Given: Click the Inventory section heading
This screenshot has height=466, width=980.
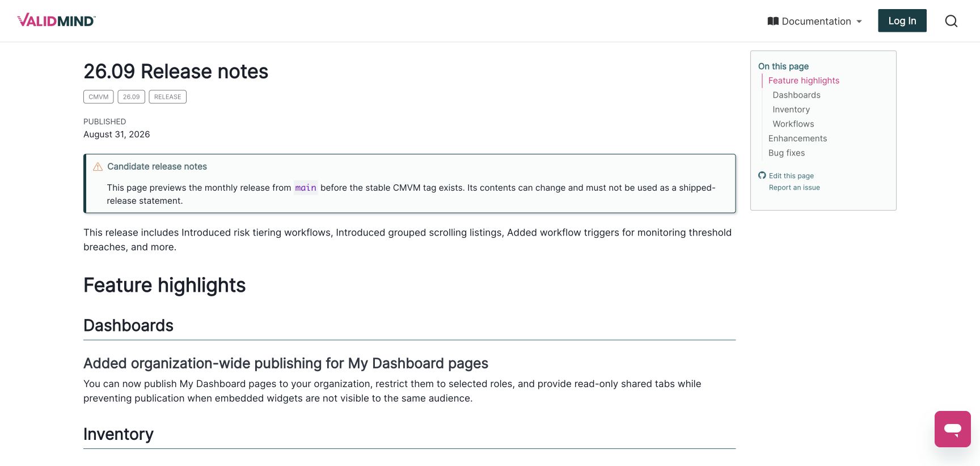Looking at the screenshot, I should [x=119, y=434].
